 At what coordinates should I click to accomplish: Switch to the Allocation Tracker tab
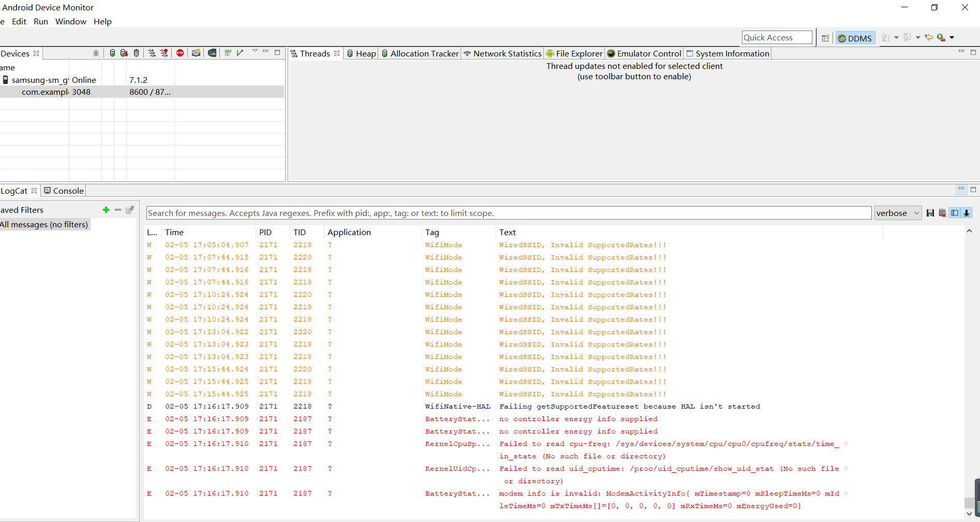click(x=420, y=53)
